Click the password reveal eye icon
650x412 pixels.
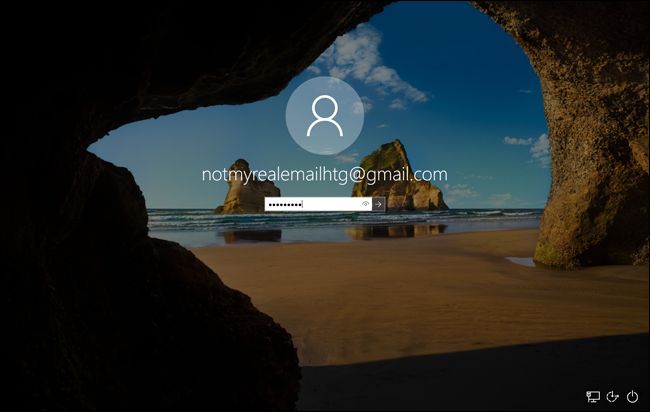[x=366, y=204]
